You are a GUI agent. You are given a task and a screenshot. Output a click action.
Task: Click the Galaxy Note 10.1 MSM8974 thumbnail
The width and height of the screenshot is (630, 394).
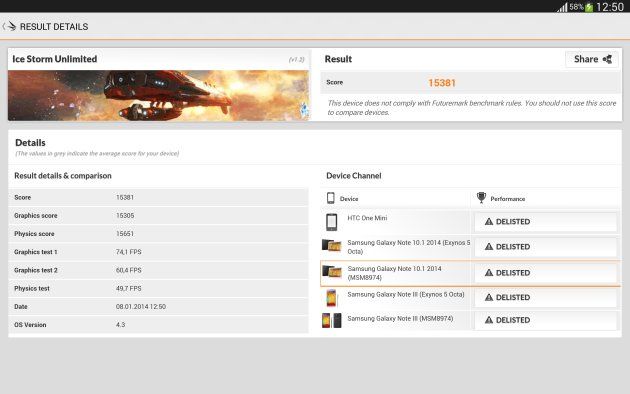tap(332, 272)
